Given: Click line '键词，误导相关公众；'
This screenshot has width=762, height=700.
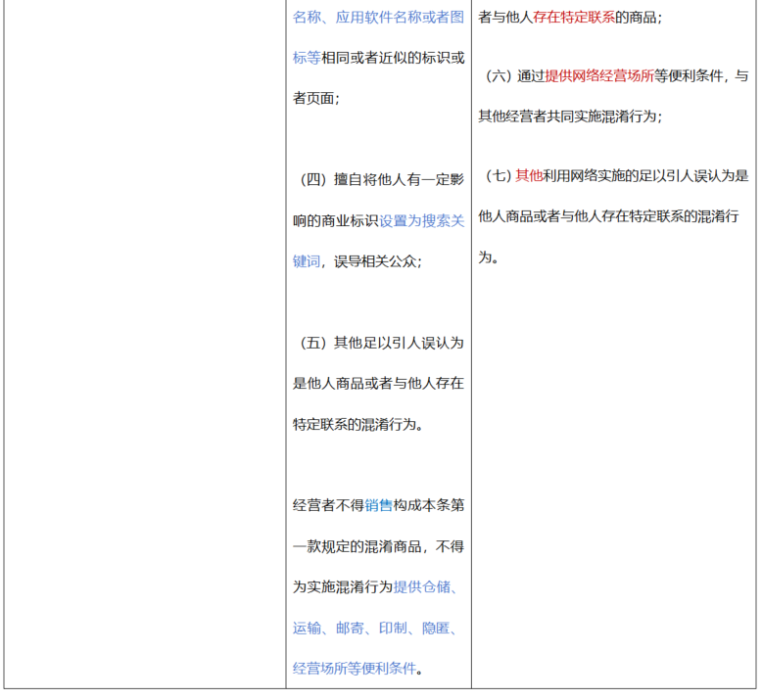Looking at the screenshot, I should 357,261.
